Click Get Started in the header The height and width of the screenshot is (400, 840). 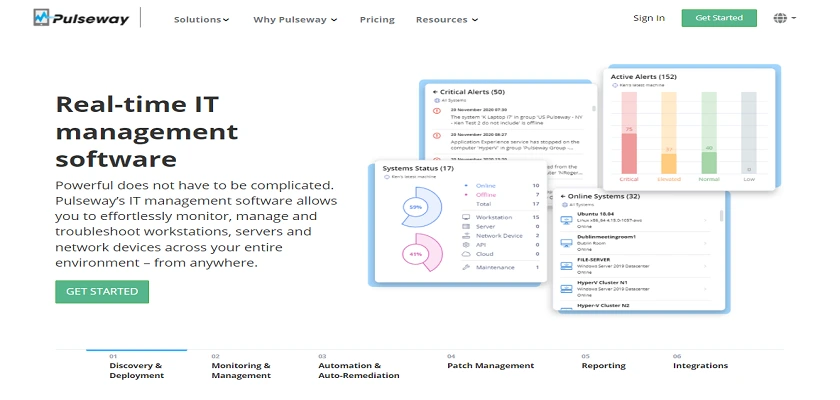[719, 18]
